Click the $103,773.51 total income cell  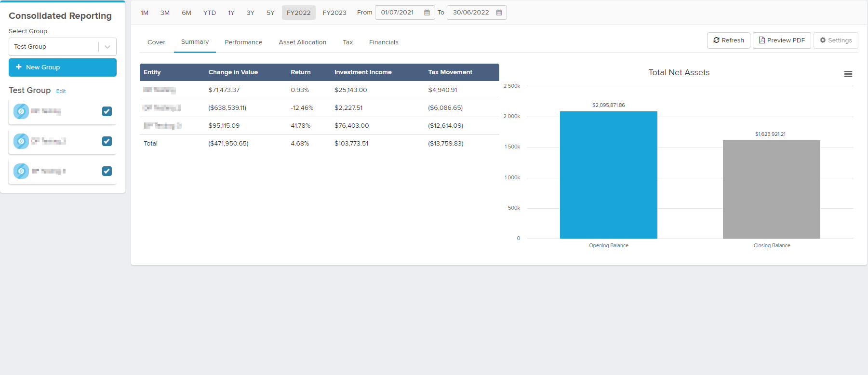click(351, 144)
